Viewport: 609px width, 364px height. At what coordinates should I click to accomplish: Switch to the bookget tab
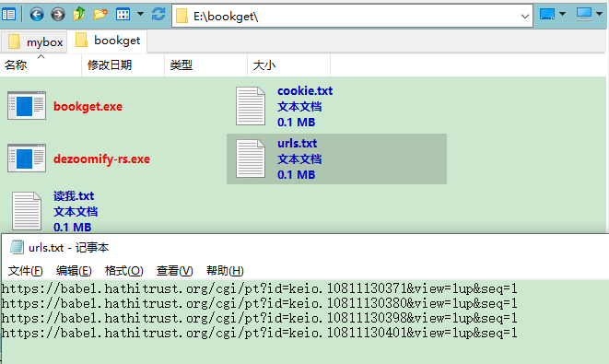point(108,41)
